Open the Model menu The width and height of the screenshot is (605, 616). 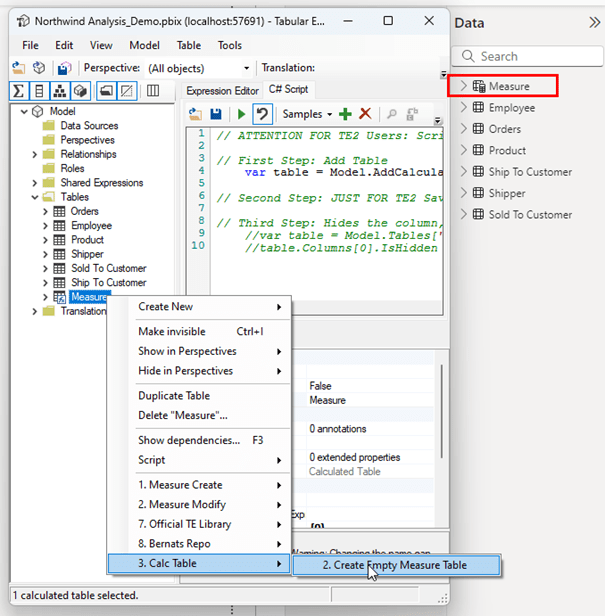tap(144, 45)
